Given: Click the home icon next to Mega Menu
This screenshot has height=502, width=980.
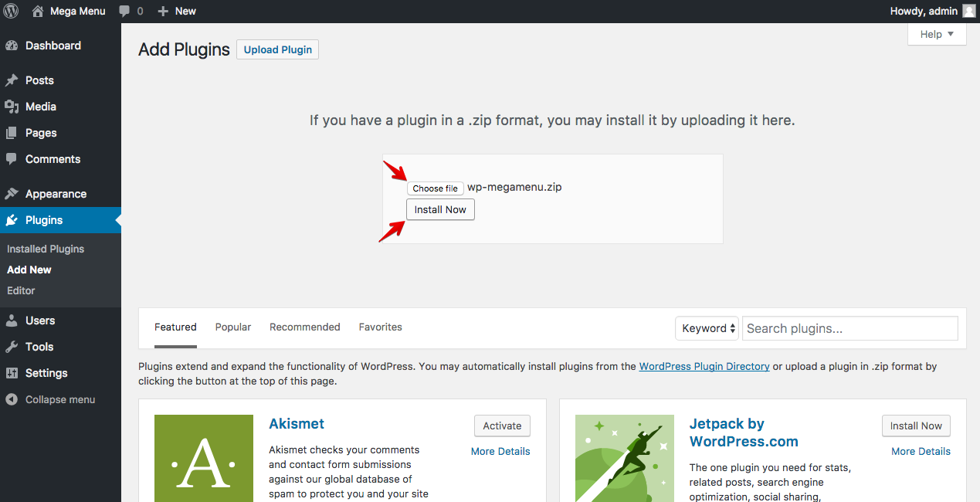Looking at the screenshot, I should click(x=37, y=11).
